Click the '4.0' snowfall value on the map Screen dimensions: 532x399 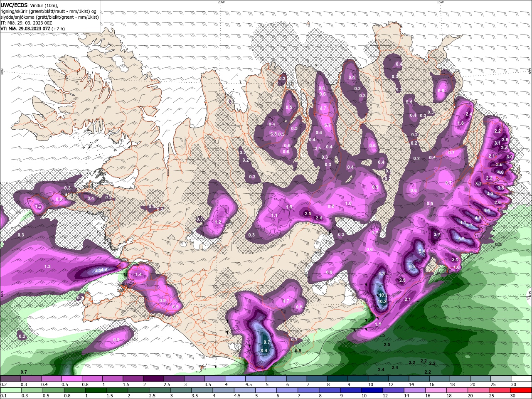[500, 172]
